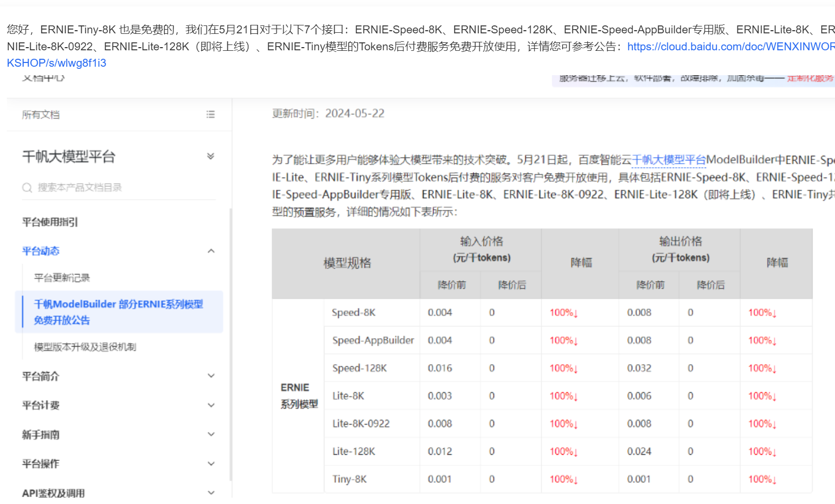This screenshot has width=835, height=504.
Task: Click the output 100%↓ drop for Speed-8K
Action: (762, 313)
